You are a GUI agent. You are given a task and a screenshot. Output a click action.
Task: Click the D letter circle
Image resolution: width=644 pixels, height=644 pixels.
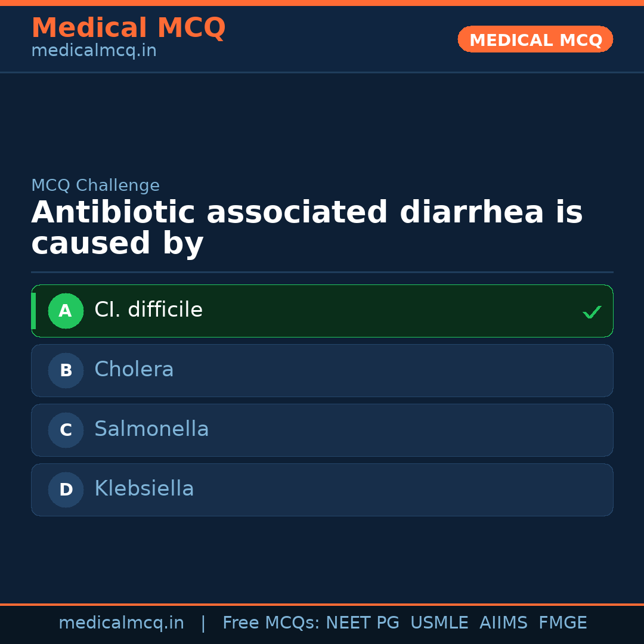pyautogui.click(x=66, y=490)
